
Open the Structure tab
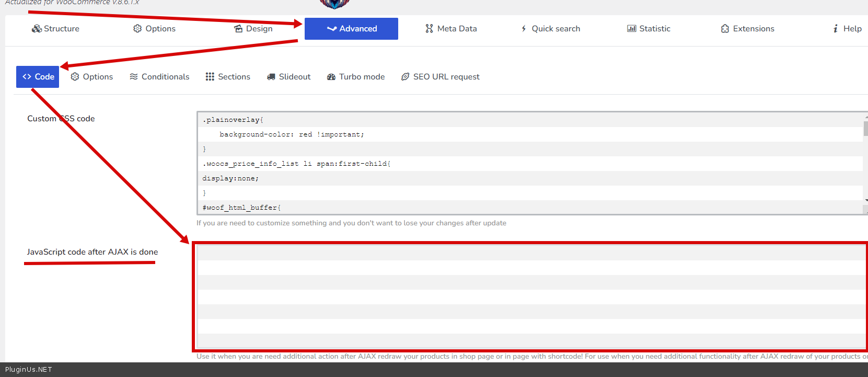click(55, 29)
